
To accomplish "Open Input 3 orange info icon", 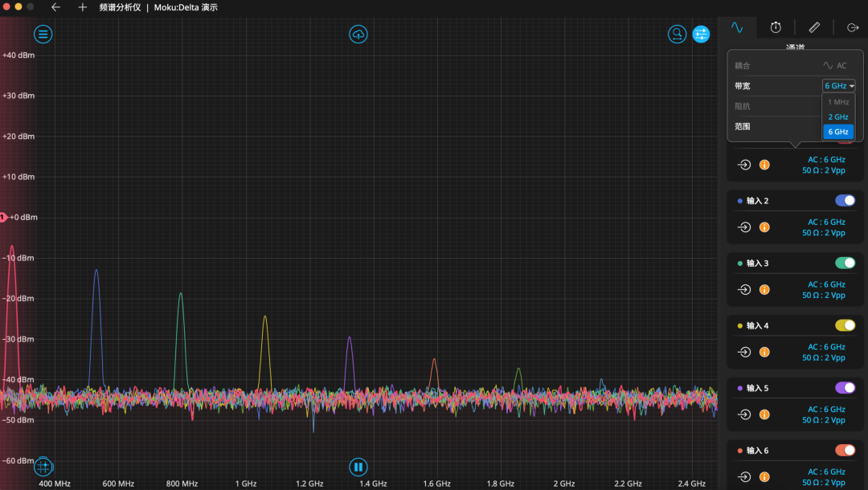I will coord(764,290).
